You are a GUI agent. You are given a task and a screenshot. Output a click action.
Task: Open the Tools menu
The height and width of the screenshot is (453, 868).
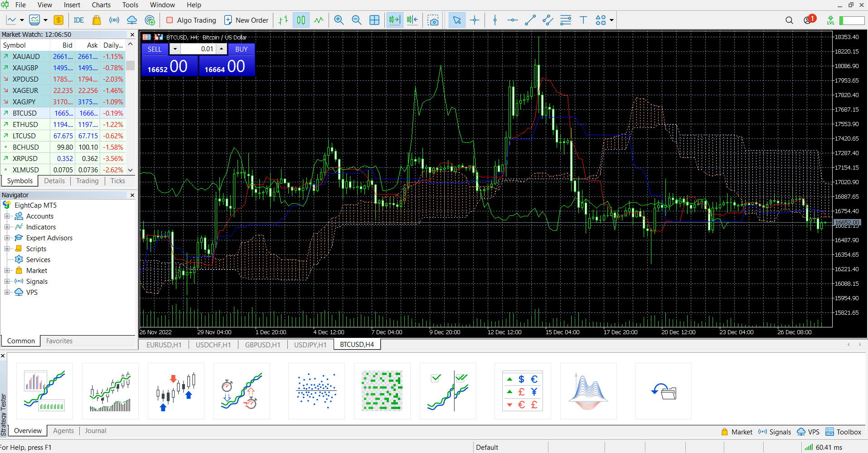[x=130, y=5]
